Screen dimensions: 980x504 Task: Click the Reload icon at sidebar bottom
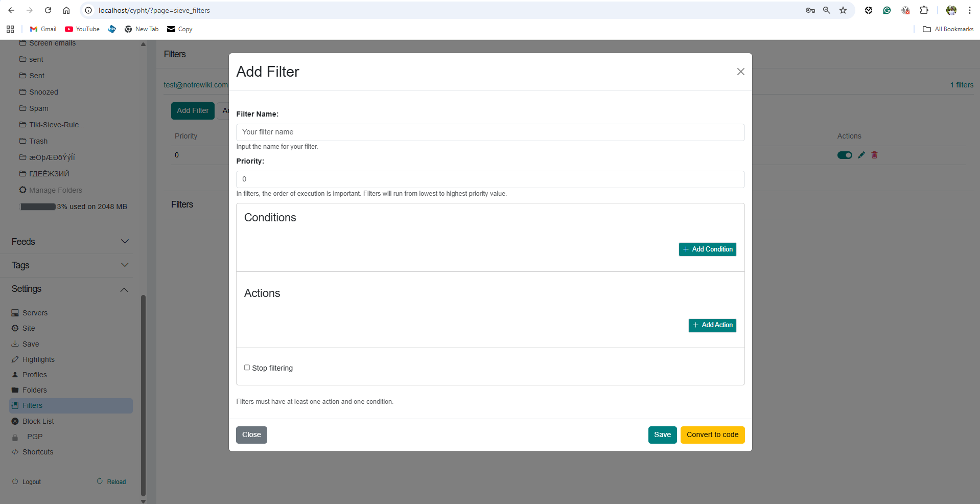[x=100, y=481]
